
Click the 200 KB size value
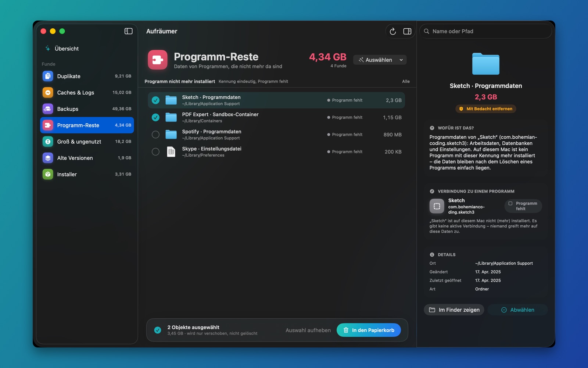tap(393, 152)
